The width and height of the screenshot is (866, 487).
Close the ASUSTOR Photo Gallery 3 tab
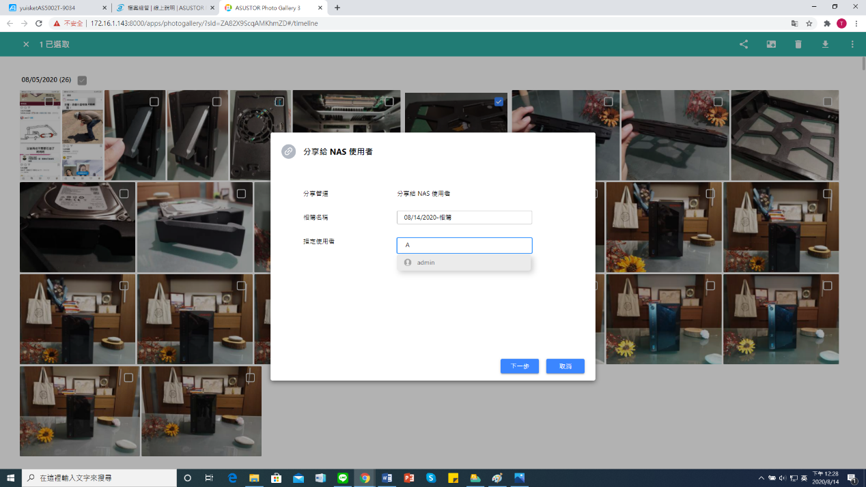[320, 8]
